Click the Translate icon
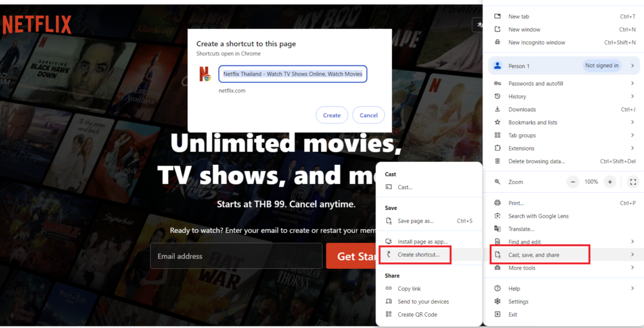This screenshot has width=644, height=328. tap(497, 229)
